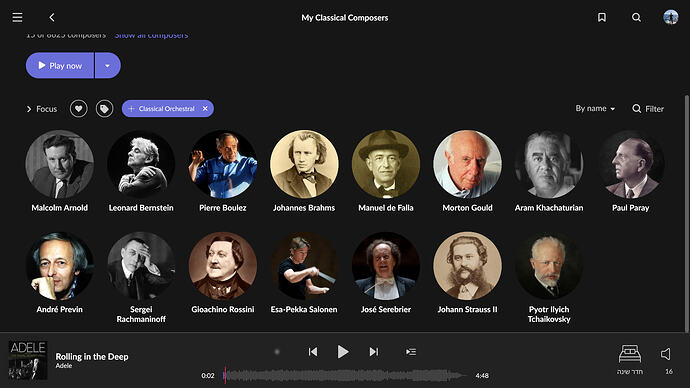Open José Serebrier portrait

(x=385, y=266)
